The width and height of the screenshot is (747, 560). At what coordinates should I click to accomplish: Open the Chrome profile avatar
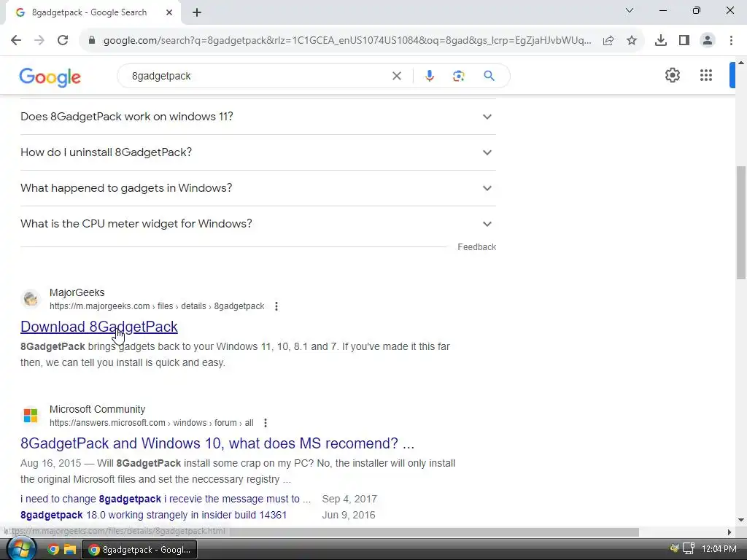point(708,41)
